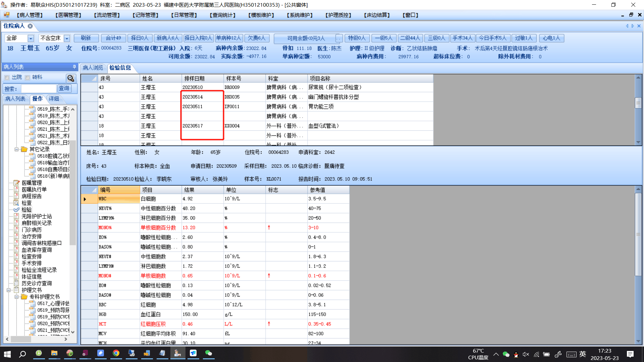Click the magnifier search icon in patient list
This screenshot has height=362, width=644.
(70, 78)
